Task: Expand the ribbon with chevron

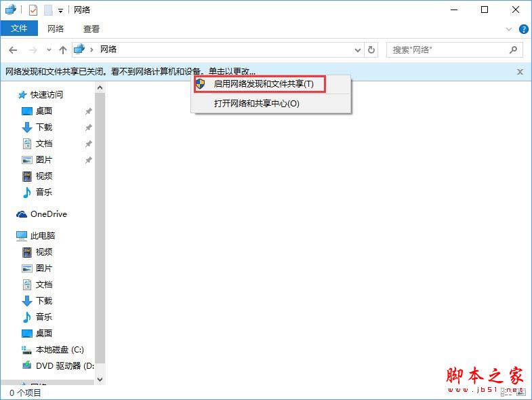Action: tap(508, 29)
